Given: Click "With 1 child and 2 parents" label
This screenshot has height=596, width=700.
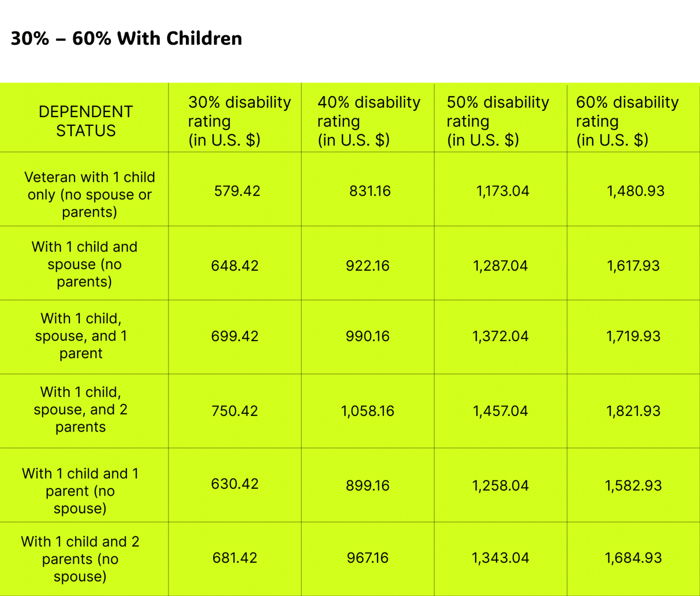Looking at the screenshot, I should 80,559.
